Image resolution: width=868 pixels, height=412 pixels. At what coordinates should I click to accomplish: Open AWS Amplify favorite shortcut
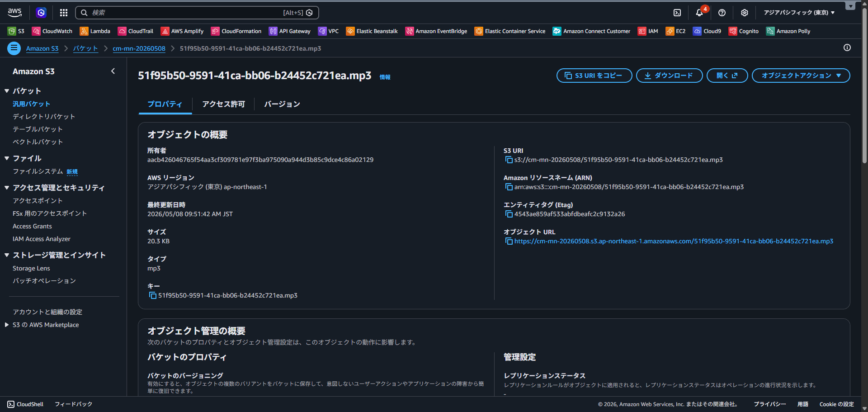coord(182,31)
